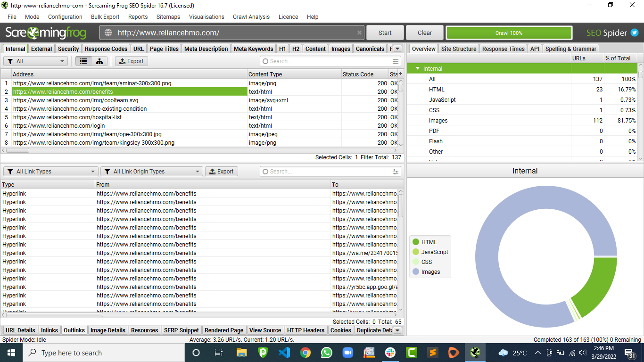Open the SERP Snippet tab

(182, 330)
